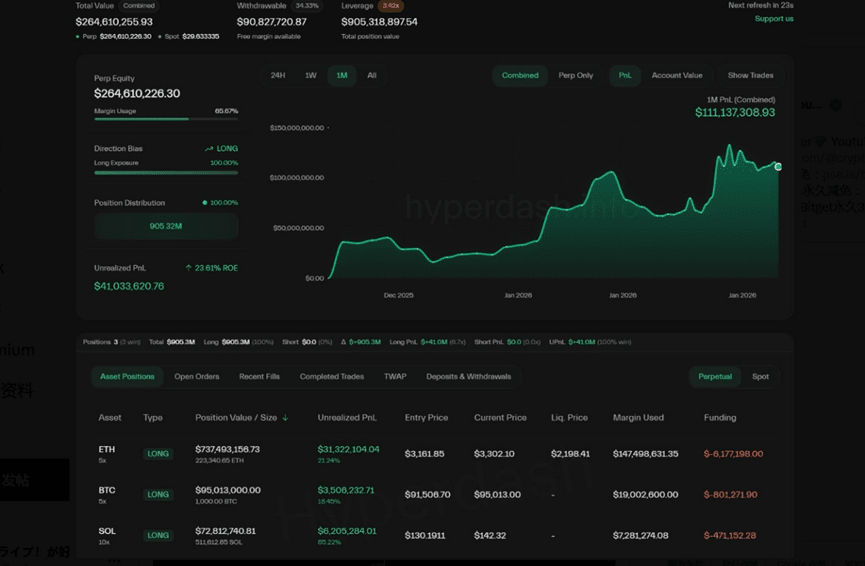Click the Margin Usage progress bar

pos(166,119)
